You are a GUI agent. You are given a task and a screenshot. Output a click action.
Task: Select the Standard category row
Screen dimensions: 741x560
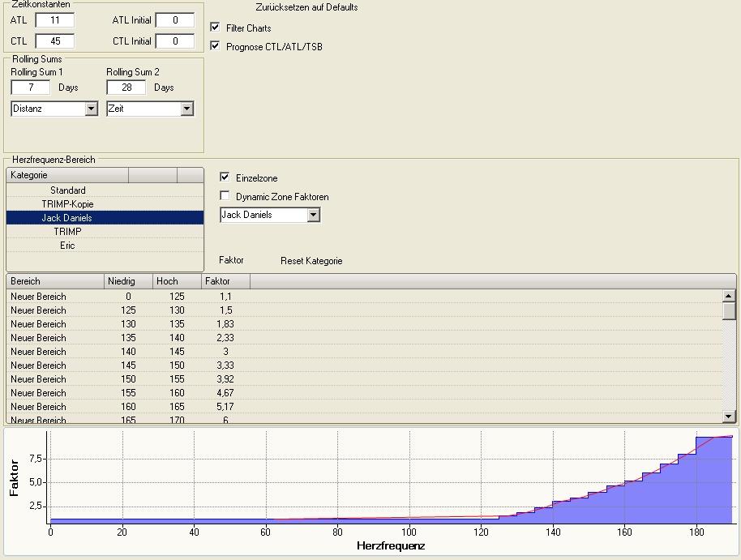click(x=105, y=190)
